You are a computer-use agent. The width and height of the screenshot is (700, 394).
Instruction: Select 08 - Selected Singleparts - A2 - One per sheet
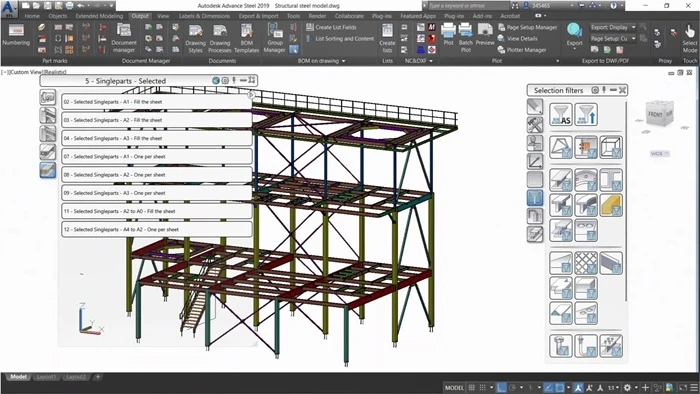click(157, 175)
